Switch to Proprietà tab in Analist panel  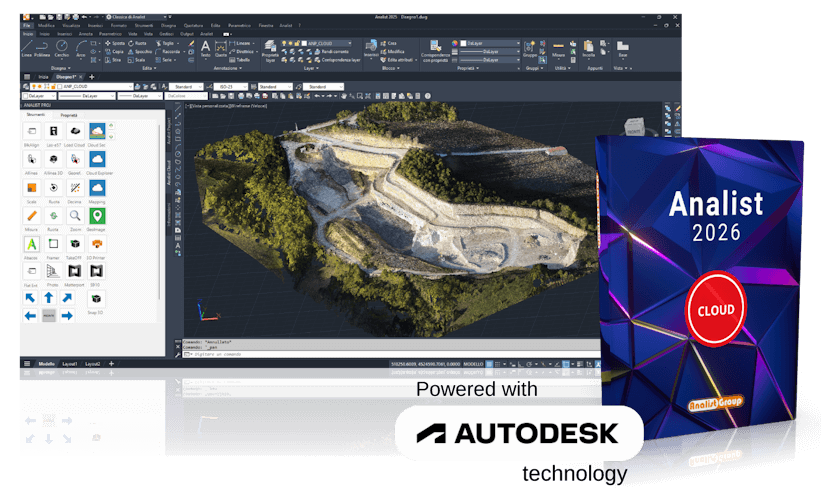click(x=69, y=115)
